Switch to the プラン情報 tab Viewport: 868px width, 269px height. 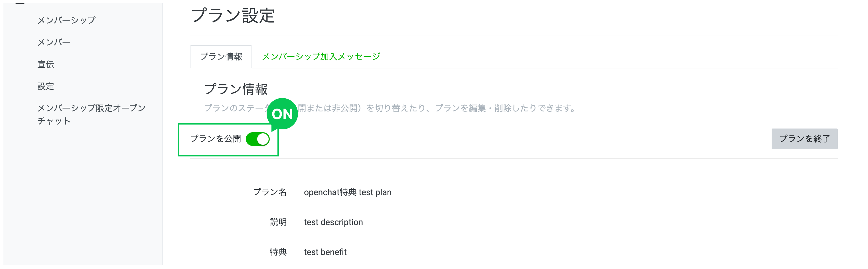[x=221, y=56]
